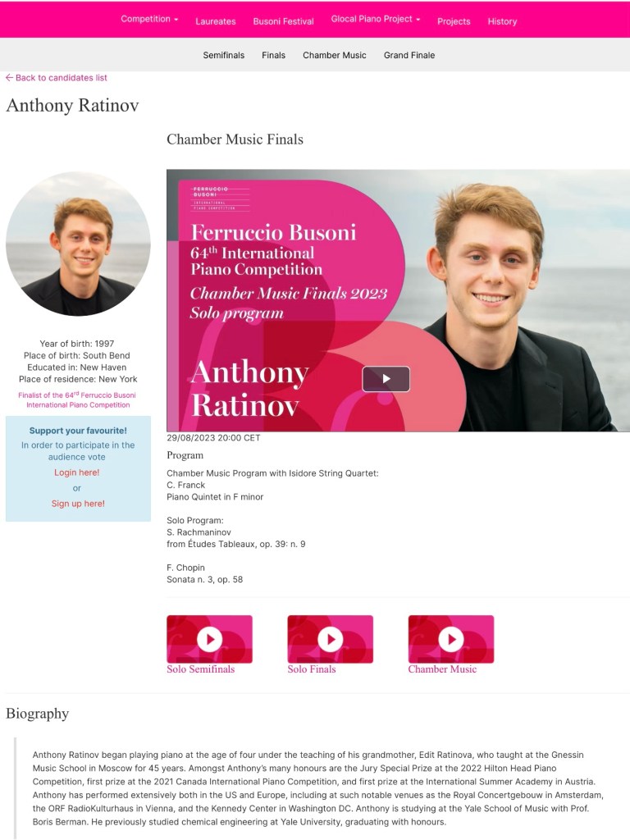630x840 pixels.
Task: Open the Busoni Festival menu item
Action: 283,21
